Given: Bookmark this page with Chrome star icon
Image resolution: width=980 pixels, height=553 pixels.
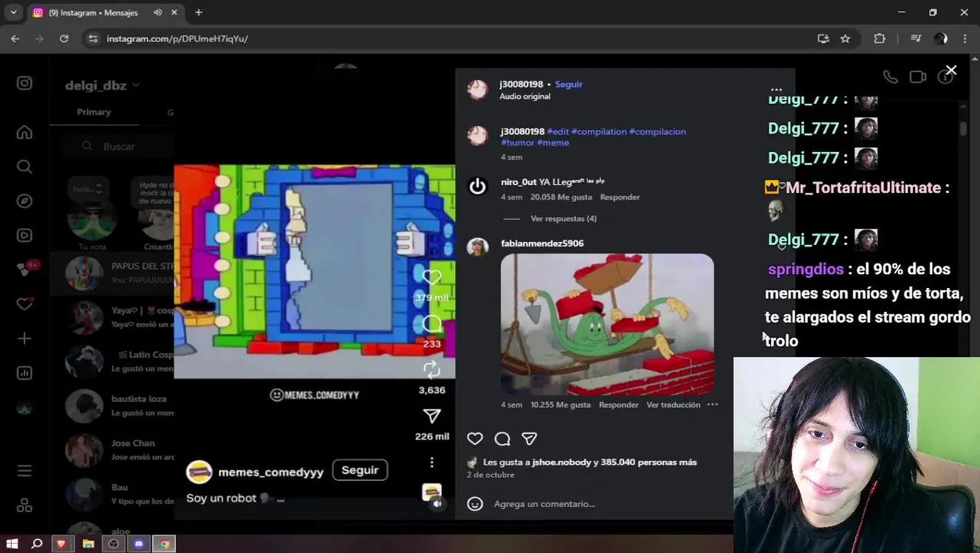Looking at the screenshot, I should pyautogui.click(x=845, y=38).
